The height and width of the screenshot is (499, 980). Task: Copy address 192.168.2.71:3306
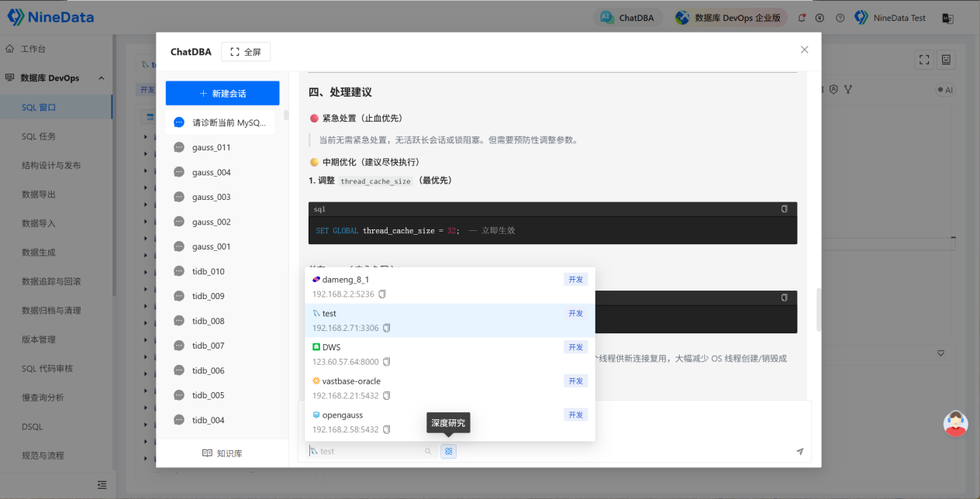387,329
